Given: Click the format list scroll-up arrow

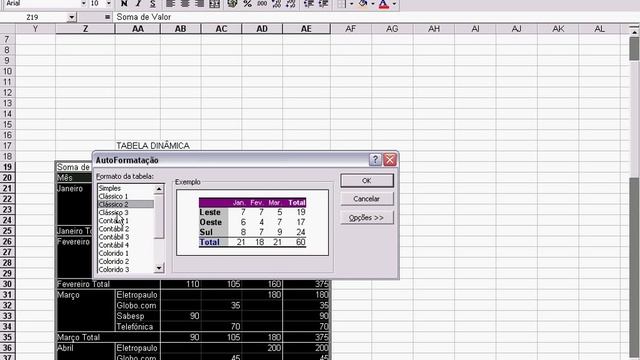Looking at the screenshot, I should 159,189.
